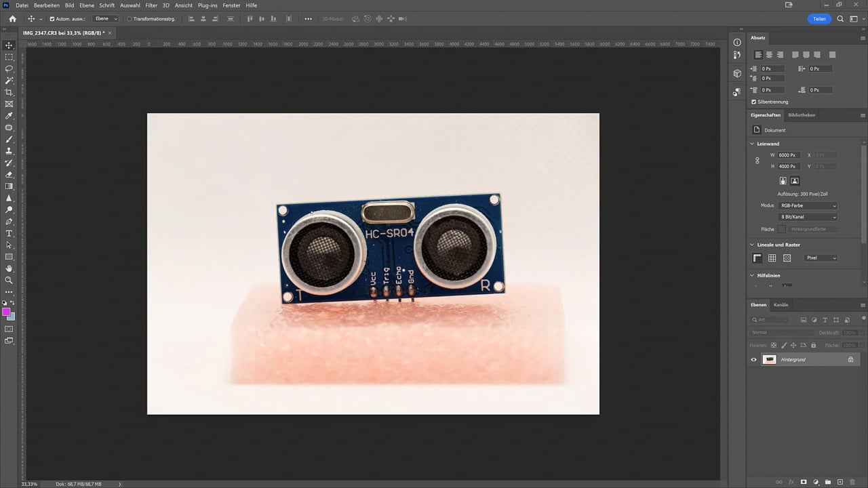The height and width of the screenshot is (488, 868).
Task: Select the Brush tool
Action: click(9, 139)
